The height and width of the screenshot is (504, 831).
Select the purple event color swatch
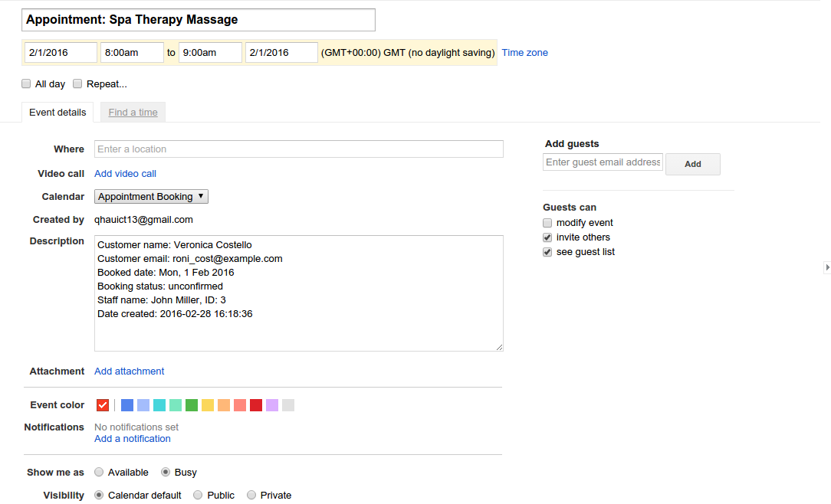[x=272, y=405]
